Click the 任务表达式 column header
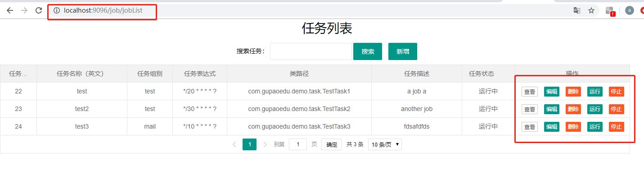Image resolution: width=644 pixels, height=176 pixels. 200,74
